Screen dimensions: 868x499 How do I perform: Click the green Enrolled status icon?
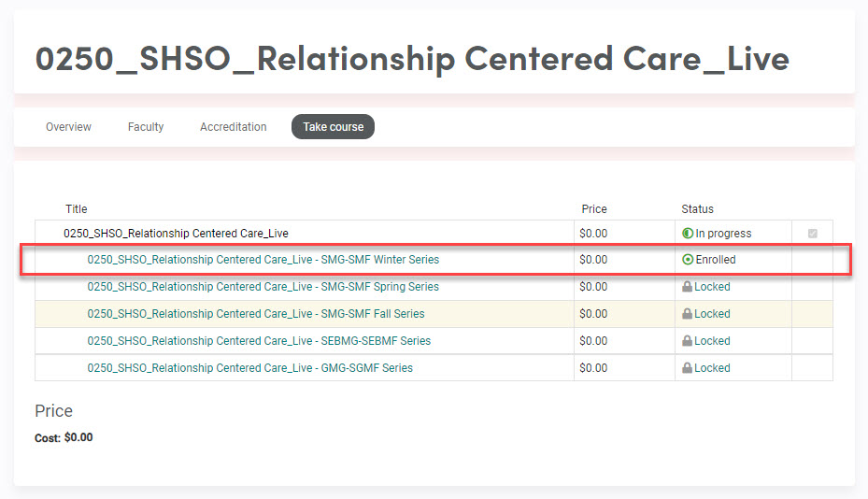tap(688, 260)
